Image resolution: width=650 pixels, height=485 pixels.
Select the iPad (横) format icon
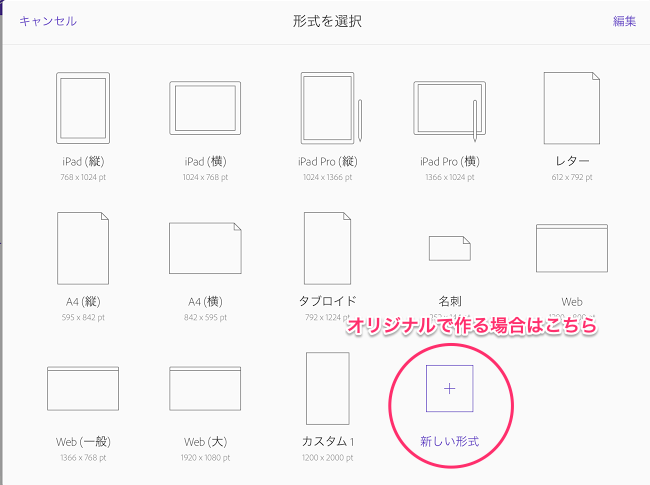point(205,108)
